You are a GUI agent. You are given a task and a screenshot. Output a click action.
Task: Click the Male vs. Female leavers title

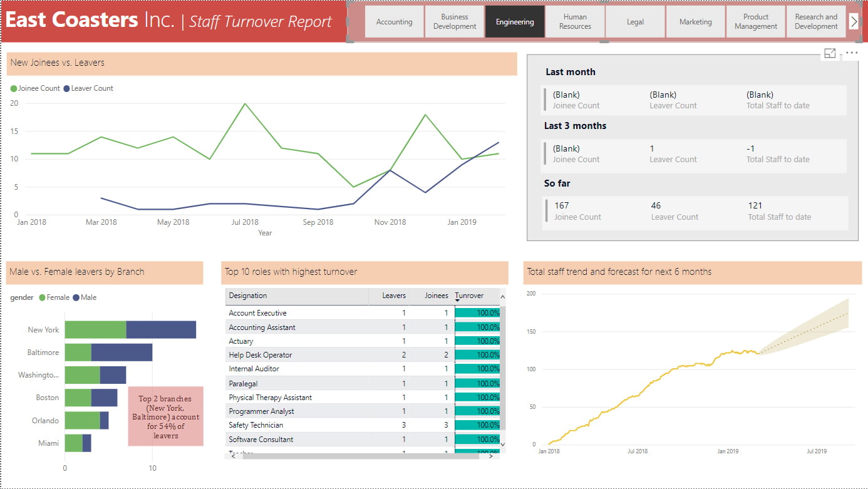77,272
